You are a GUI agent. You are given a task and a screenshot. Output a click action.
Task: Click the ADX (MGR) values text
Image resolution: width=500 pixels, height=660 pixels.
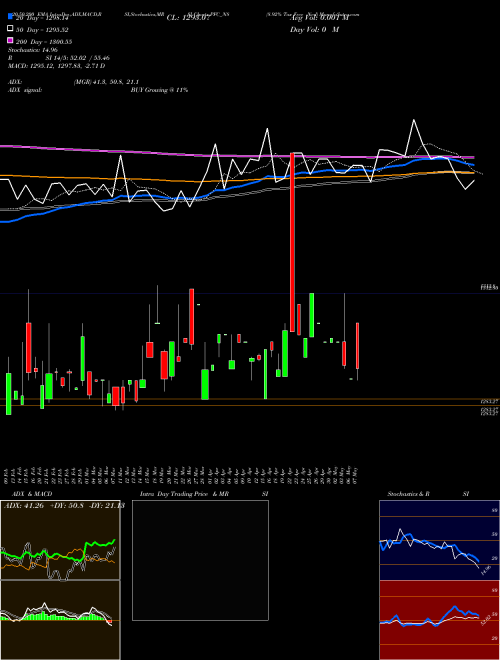tap(106, 82)
